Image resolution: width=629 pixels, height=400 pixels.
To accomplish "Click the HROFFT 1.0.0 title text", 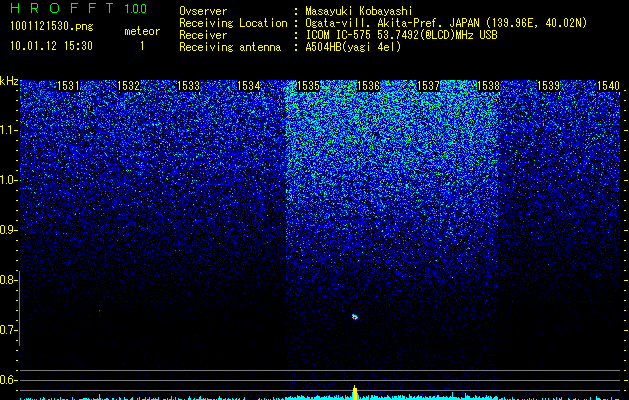I will pyautogui.click(x=78, y=8).
